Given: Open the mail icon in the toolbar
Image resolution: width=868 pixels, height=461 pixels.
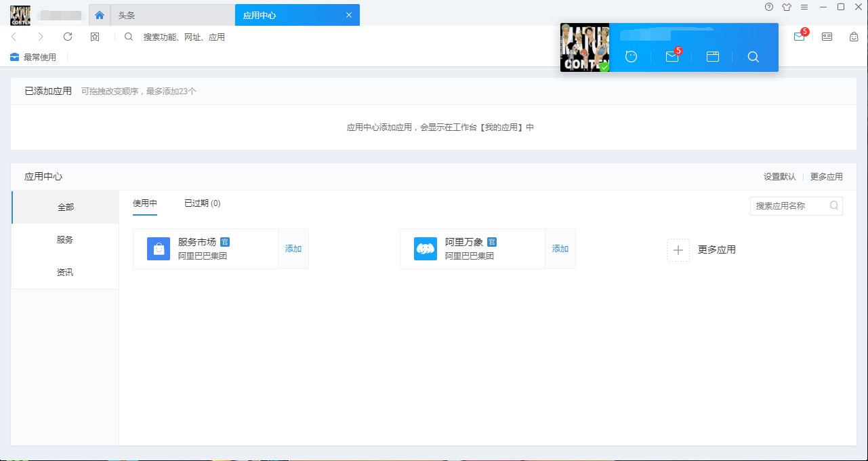Looking at the screenshot, I should coord(800,37).
